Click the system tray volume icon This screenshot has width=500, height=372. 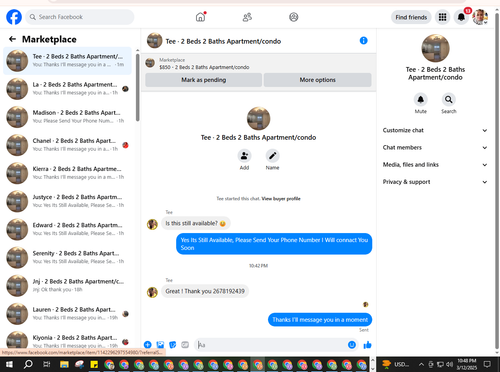click(x=450, y=364)
